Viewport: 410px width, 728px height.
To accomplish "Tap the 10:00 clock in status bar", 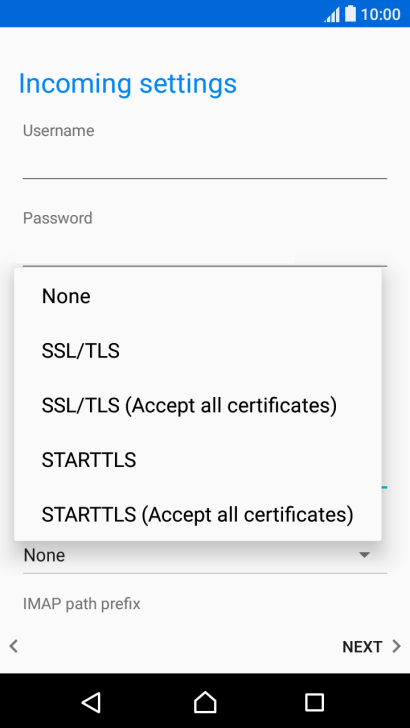I will tap(380, 14).
